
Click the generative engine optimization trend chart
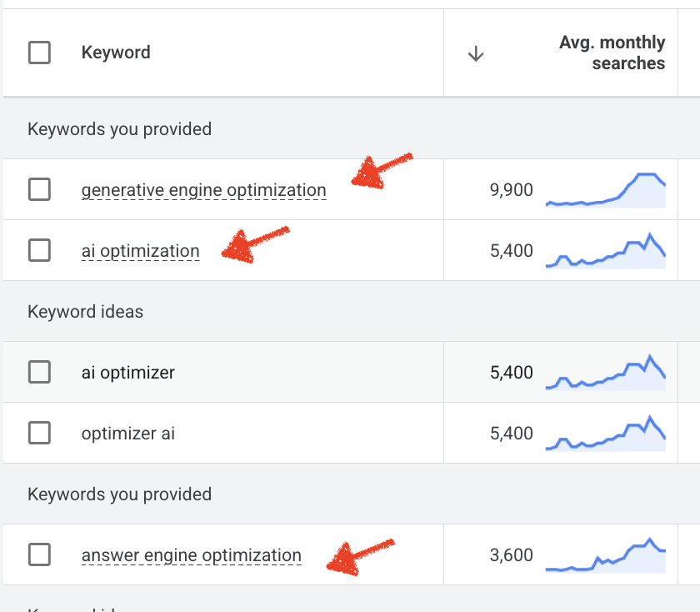click(x=605, y=190)
